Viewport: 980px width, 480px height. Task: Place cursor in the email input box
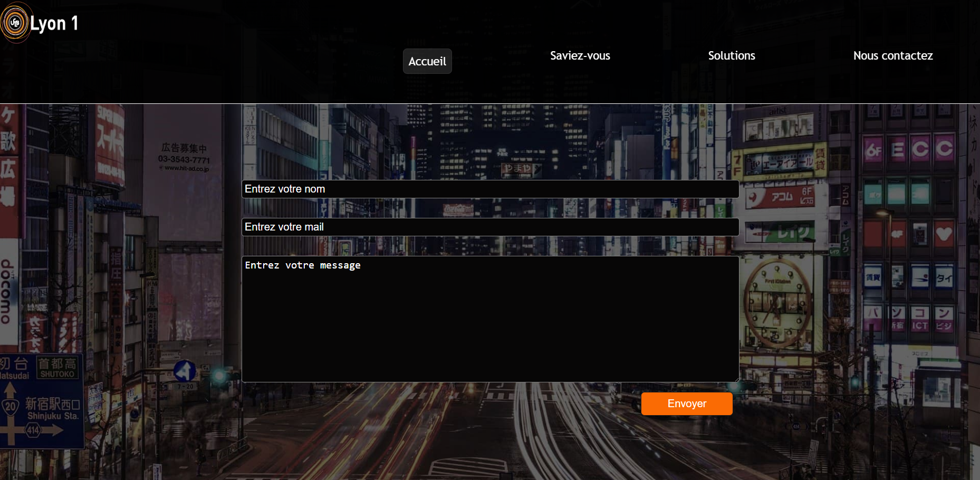coord(527,227)
